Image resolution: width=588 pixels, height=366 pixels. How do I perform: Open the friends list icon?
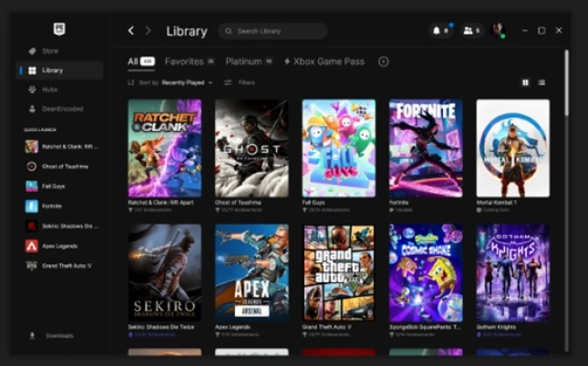coord(471,31)
